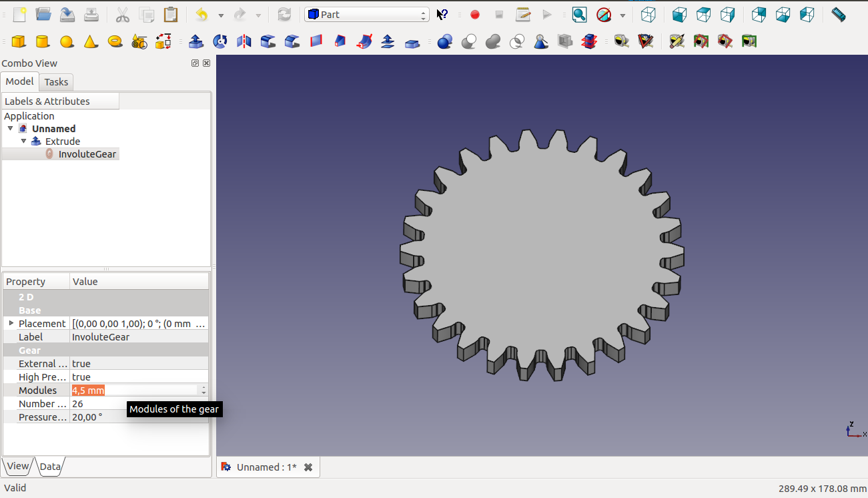Open the Part workbench dropdown
Screen dimensions: 868x498
point(366,15)
